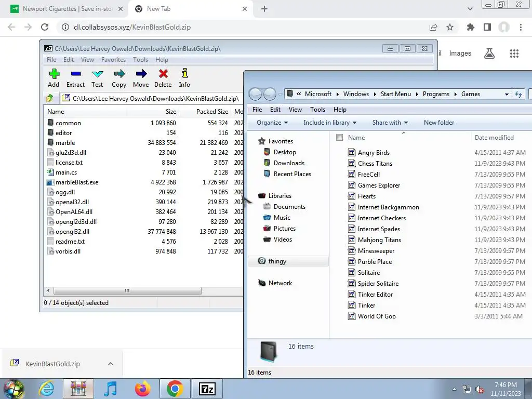
Task: Click the 7-Zip Move toolbar icon
Action: coord(141,78)
